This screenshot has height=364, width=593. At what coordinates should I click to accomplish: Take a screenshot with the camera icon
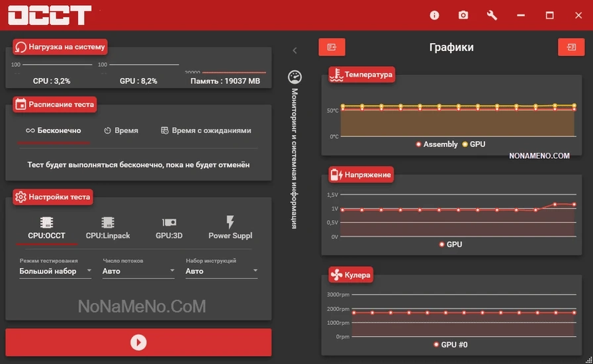(463, 15)
